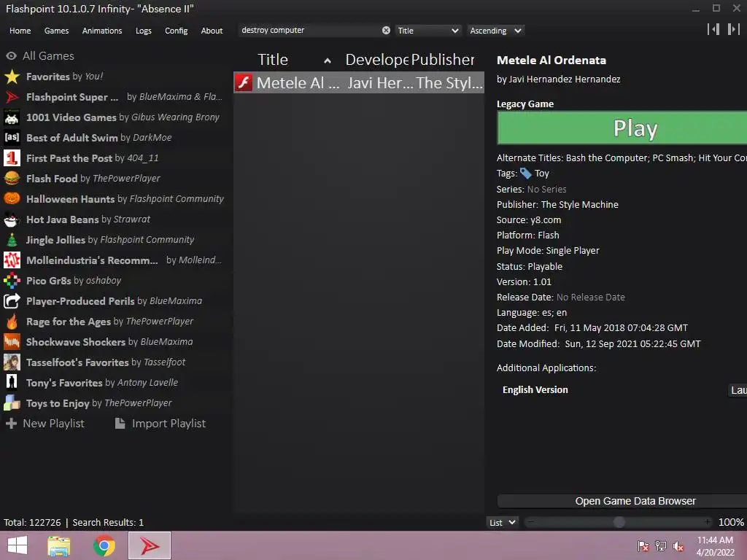Sort by the Publisher column header
The image size is (747, 560).
click(443, 60)
